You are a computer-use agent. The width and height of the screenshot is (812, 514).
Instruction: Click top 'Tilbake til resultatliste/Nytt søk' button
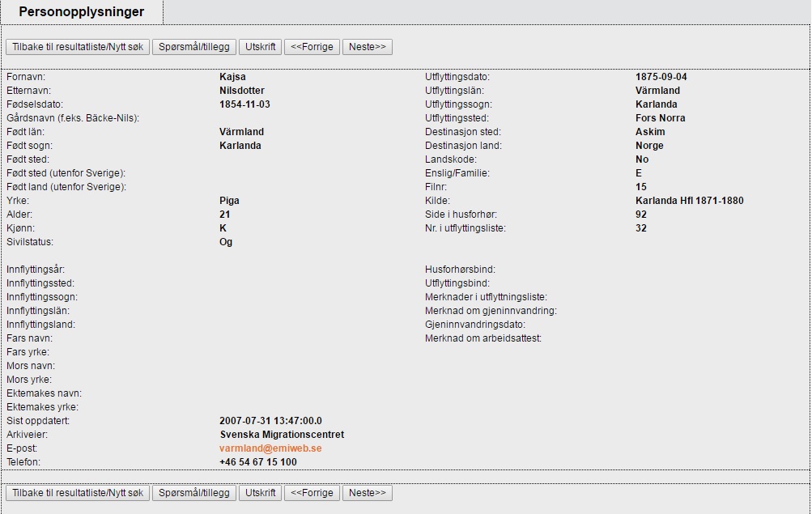[78, 47]
